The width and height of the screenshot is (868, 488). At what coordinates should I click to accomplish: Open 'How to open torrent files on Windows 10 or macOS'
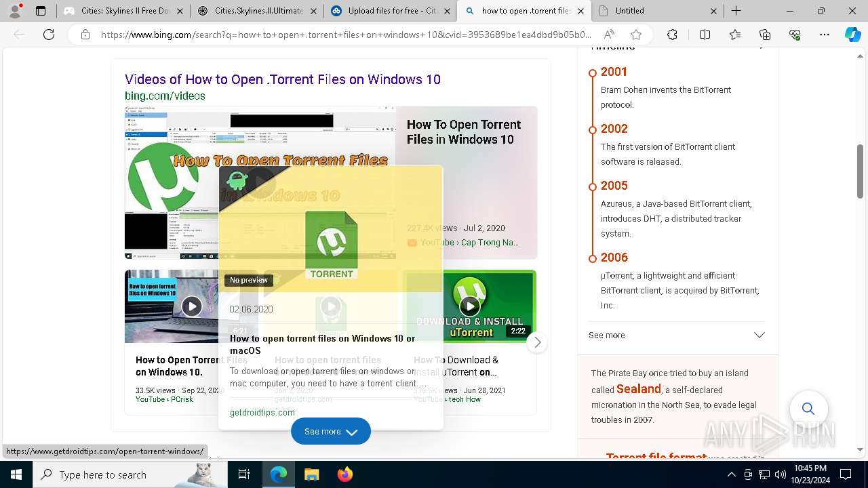click(x=323, y=344)
